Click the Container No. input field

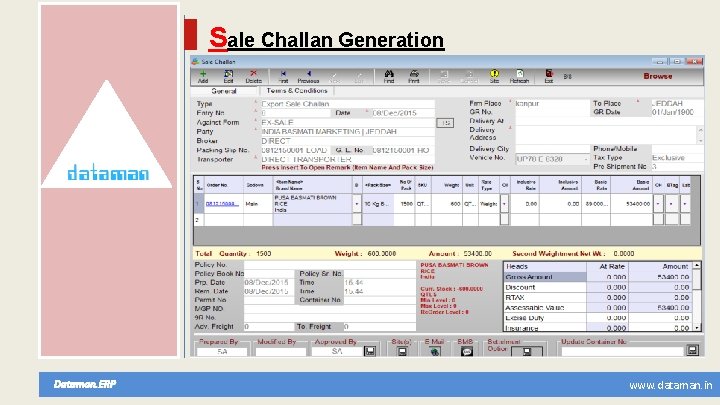380,300
